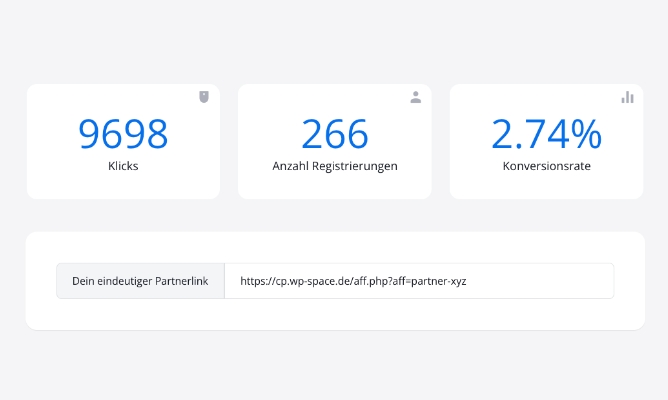Click the word Partnerlink in the field label
This screenshot has width=668, height=400.
pyautogui.click(x=181, y=282)
